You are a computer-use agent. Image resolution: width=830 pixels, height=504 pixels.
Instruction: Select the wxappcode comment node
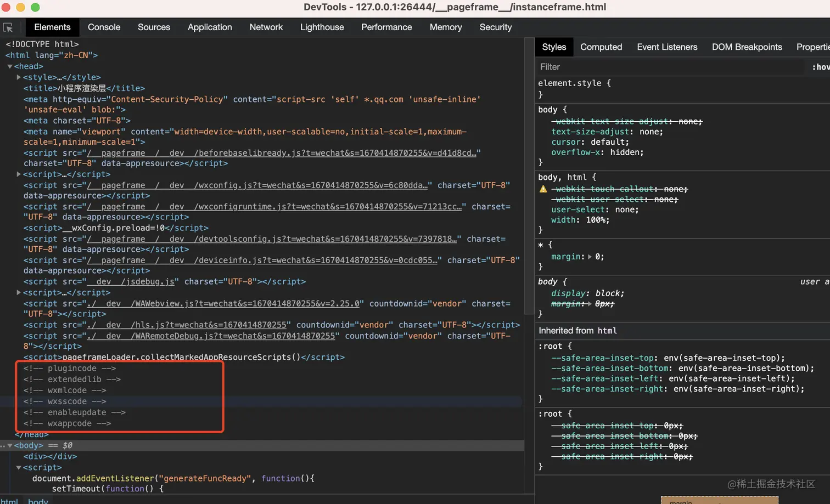click(67, 423)
